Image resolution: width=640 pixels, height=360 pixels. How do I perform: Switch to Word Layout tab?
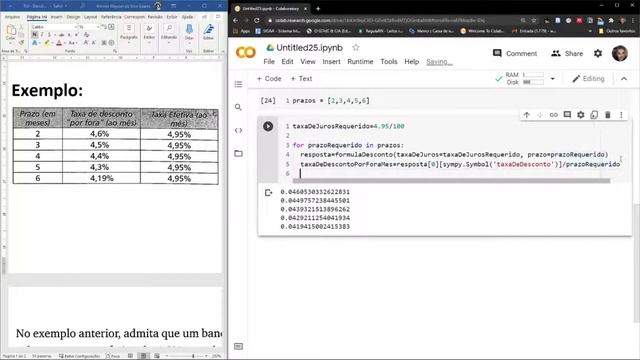tap(90, 17)
